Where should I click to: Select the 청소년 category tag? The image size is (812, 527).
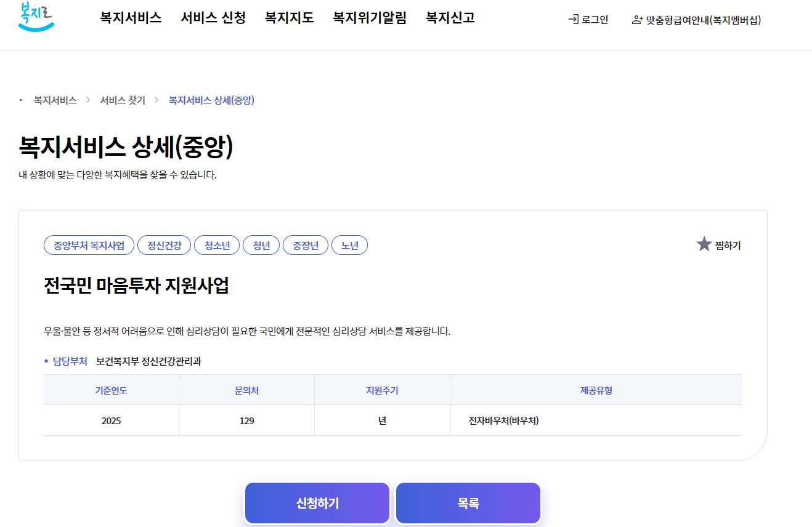click(216, 244)
